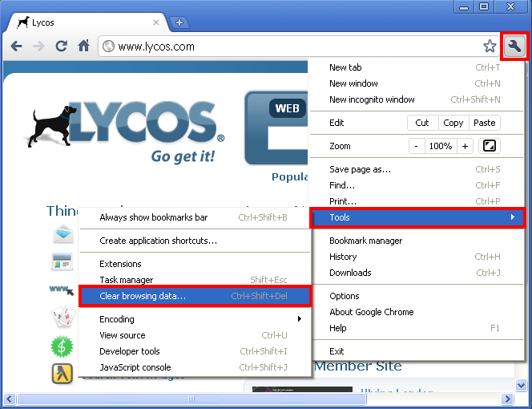Select View source
532x409 pixels.
click(x=195, y=335)
